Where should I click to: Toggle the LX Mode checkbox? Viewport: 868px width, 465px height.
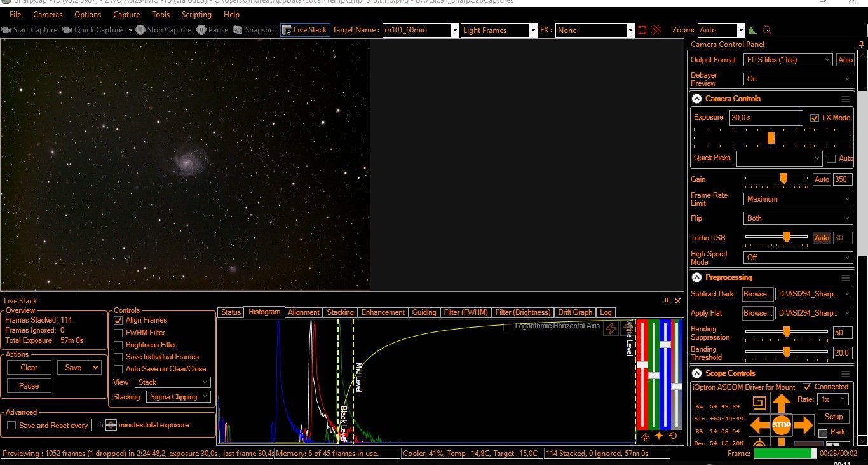click(815, 118)
